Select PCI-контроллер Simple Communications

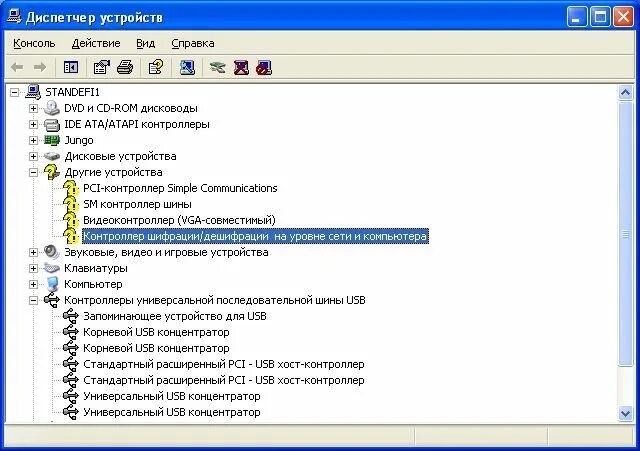[x=180, y=188]
